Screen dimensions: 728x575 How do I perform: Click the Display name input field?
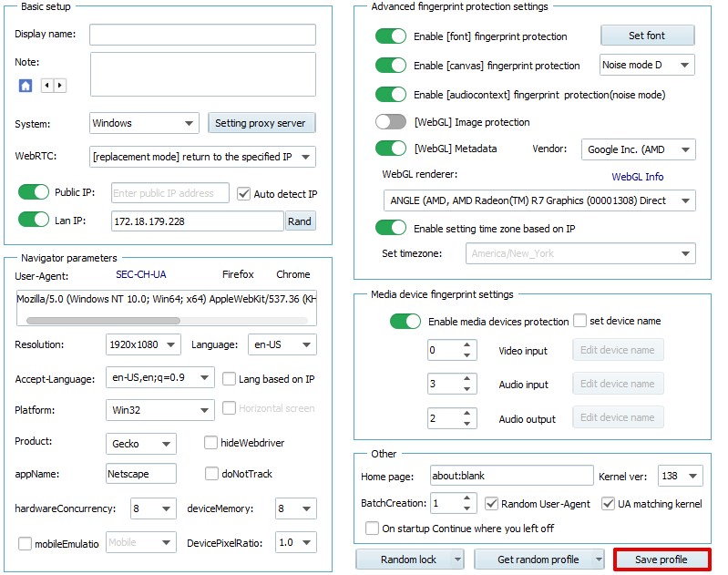point(202,35)
